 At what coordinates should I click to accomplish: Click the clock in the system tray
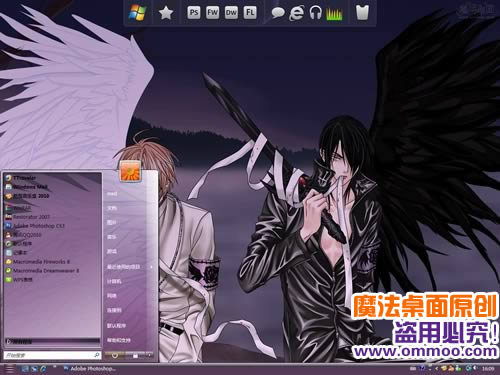click(x=488, y=369)
